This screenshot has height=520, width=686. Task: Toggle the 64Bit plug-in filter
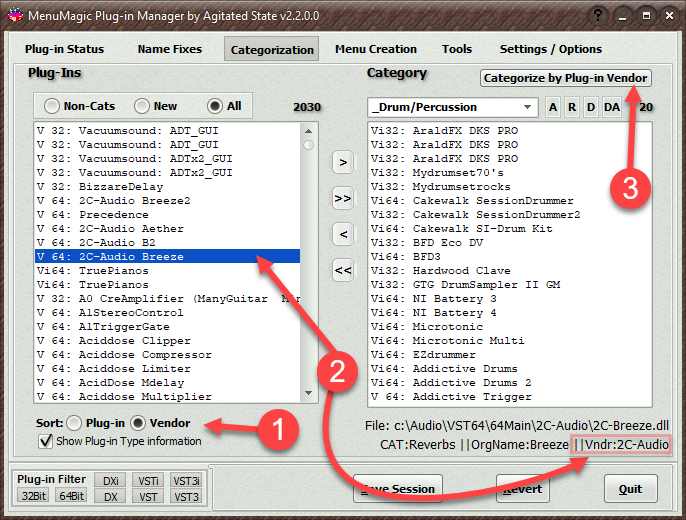[72, 496]
